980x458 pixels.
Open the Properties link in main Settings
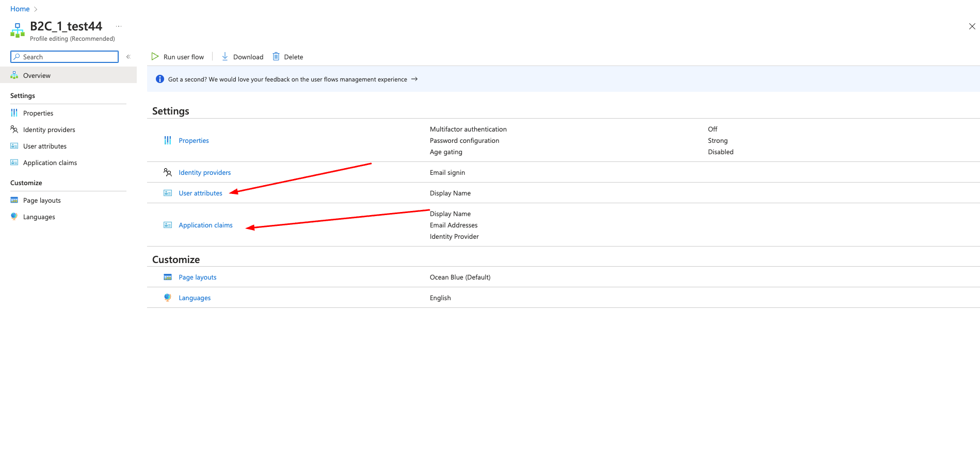pyautogui.click(x=194, y=140)
